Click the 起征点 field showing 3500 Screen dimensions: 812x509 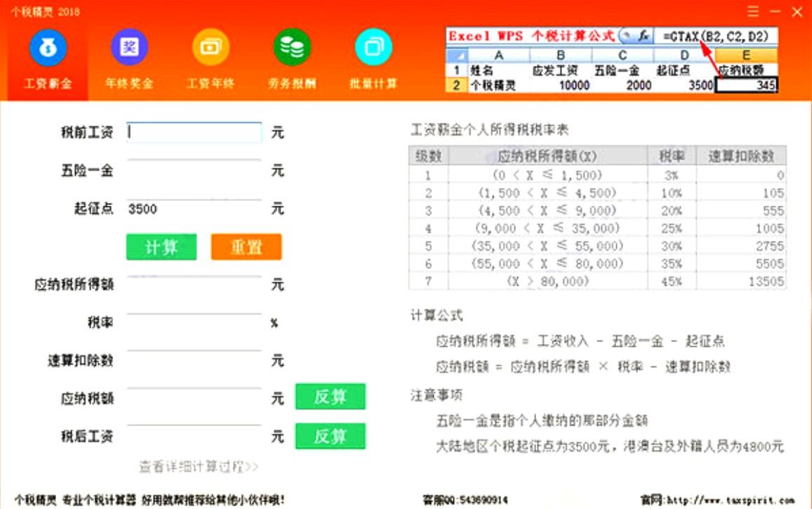(194, 209)
